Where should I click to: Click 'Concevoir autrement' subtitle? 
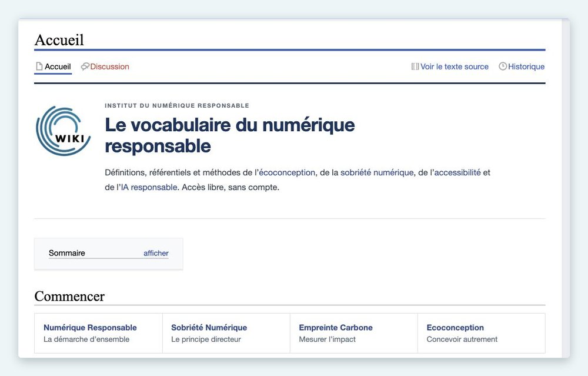462,340
